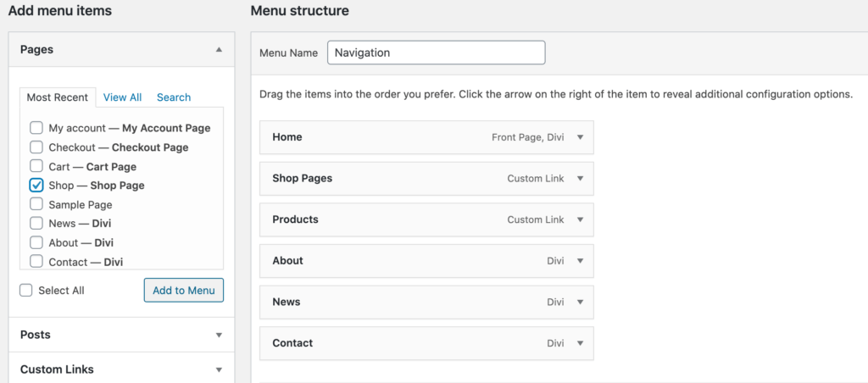The image size is (868, 383).
Task: Click into the Menu Name field
Action: [436, 53]
